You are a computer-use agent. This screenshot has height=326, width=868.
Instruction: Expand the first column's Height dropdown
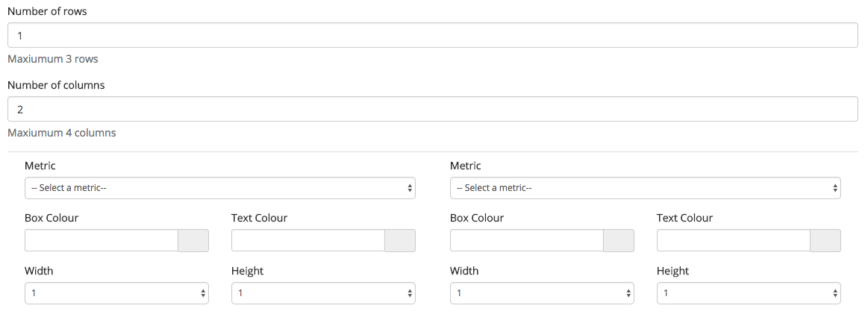pyautogui.click(x=323, y=293)
